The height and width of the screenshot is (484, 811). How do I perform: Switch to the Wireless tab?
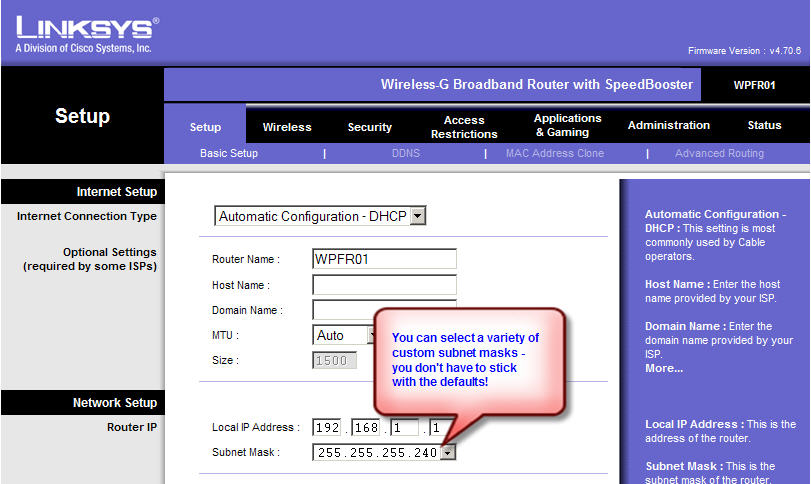pyautogui.click(x=287, y=127)
